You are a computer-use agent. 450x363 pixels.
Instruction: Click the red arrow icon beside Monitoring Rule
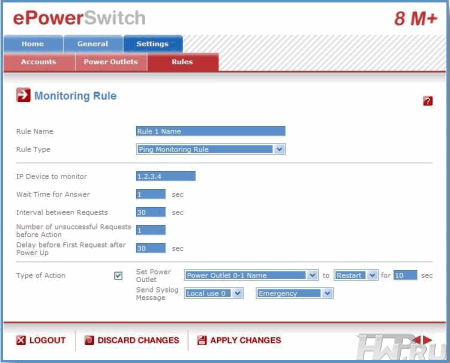(x=23, y=95)
